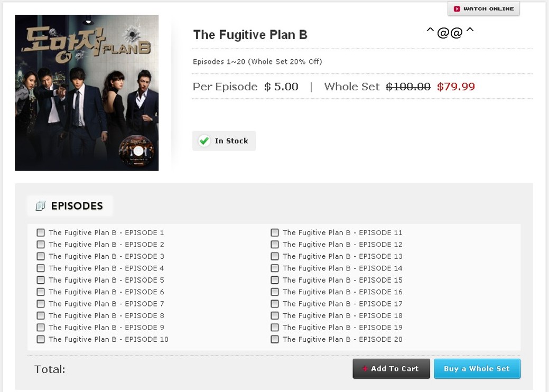
Task: Click the Episodes section list icon
Action: (x=41, y=206)
